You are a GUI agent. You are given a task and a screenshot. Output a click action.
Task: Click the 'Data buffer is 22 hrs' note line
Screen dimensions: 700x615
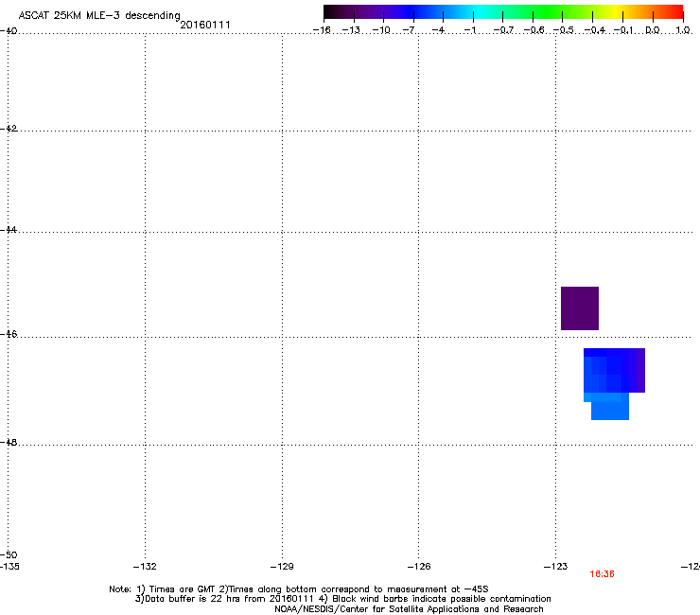pyautogui.click(x=342, y=599)
